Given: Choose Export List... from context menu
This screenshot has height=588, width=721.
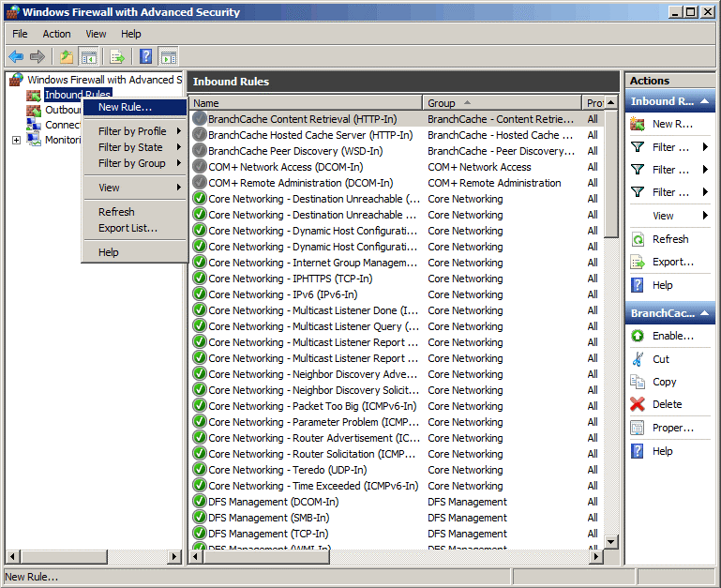Looking at the screenshot, I should tap(135, 228).
